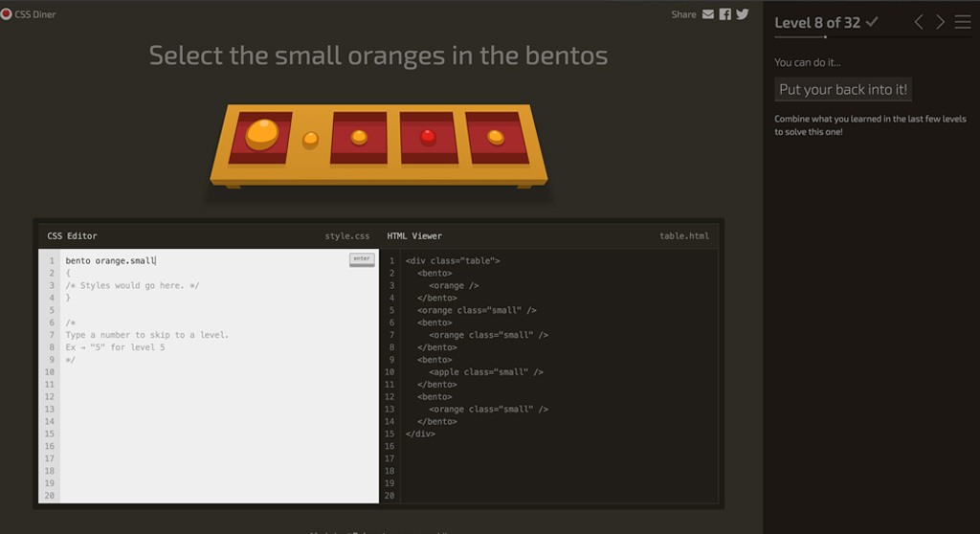Open the level list hamburger menu

pyautogui.click(x=962, y=22)
